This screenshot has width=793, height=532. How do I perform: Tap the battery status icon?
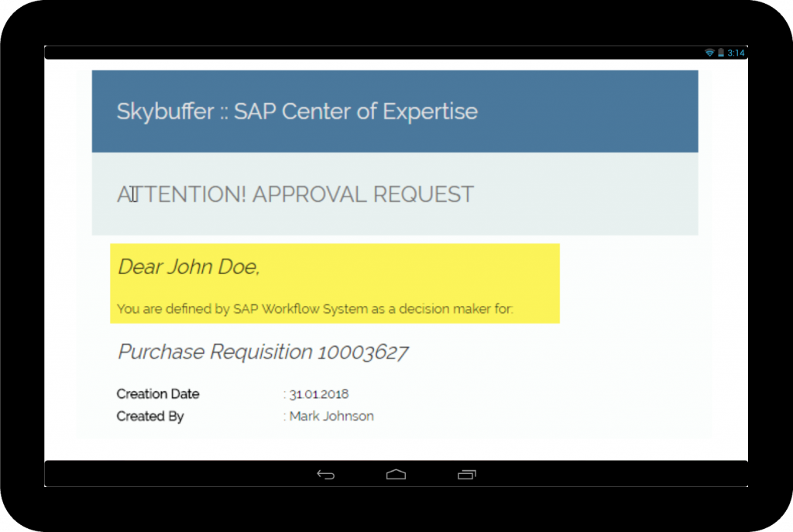click(x=721, y=53)
